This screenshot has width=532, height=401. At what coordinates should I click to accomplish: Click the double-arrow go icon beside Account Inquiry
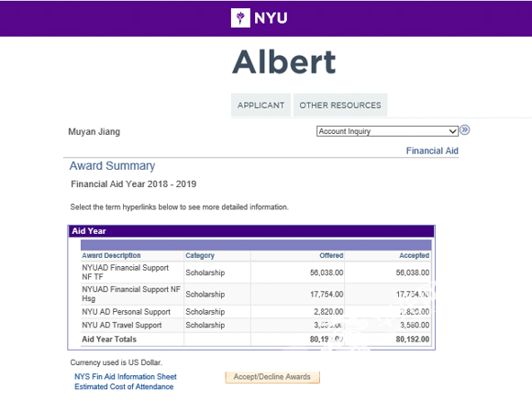(465, 130)
